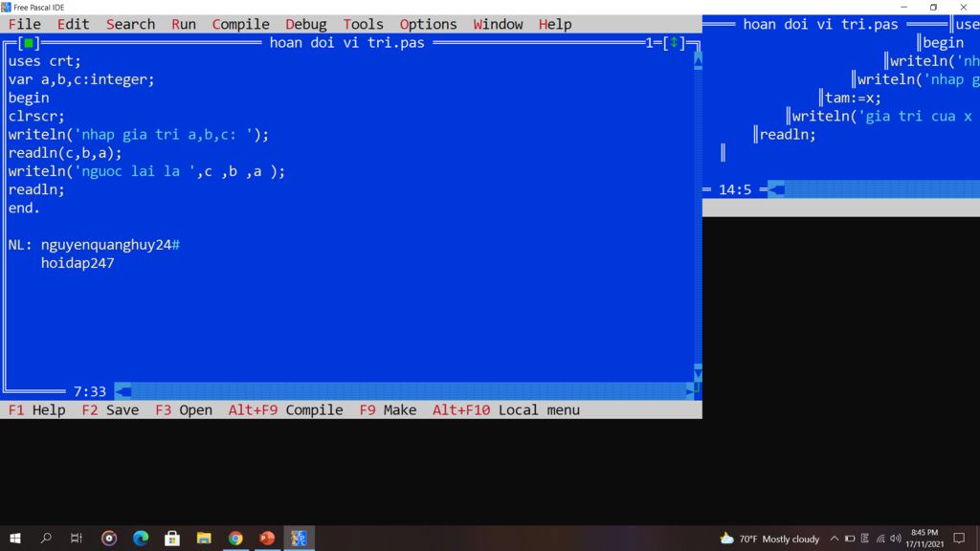Open the Search menu

[130, 24]
